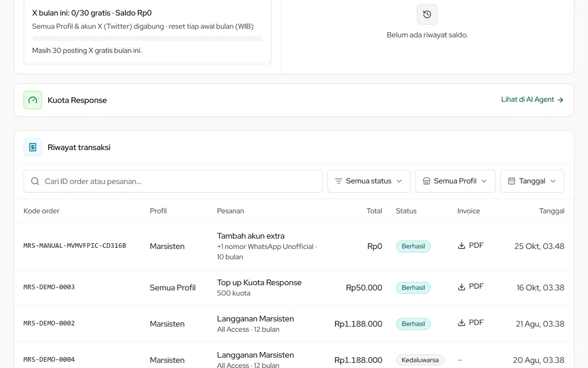Click Berhasil badge on the Rp0 order
This screenshot has height=368, width=588.
coord(413,246)
